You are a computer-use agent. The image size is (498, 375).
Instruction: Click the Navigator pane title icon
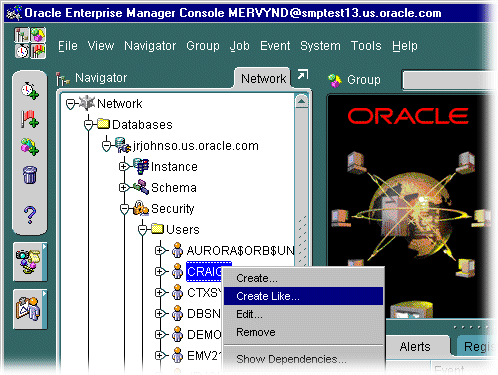point(63,79)
